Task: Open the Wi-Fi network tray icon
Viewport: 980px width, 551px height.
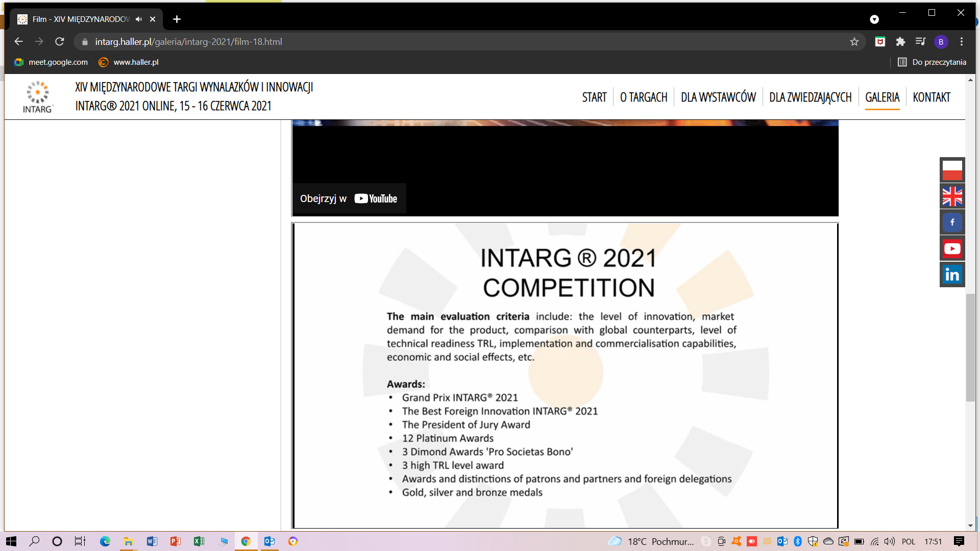Action: pos(875,541)
